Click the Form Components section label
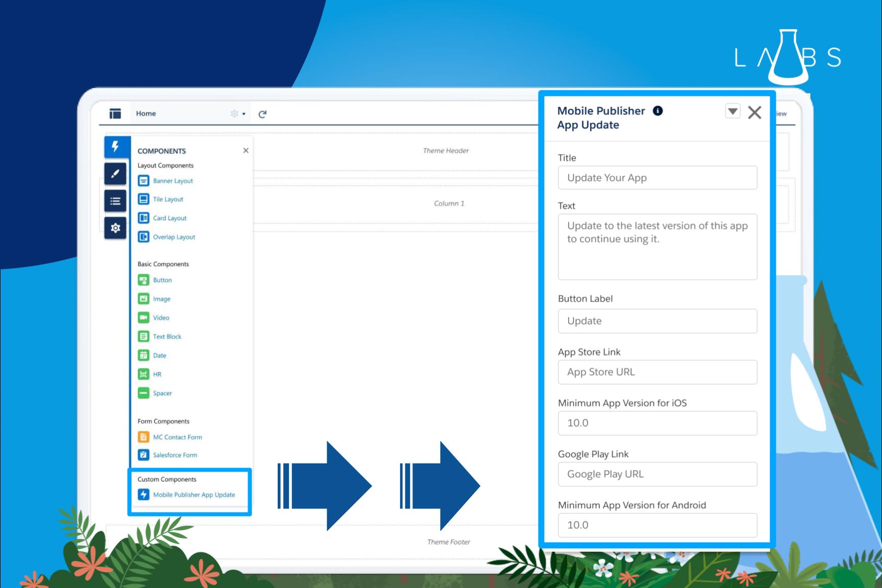This screenshot has height=588, width=882. (163, 421)
